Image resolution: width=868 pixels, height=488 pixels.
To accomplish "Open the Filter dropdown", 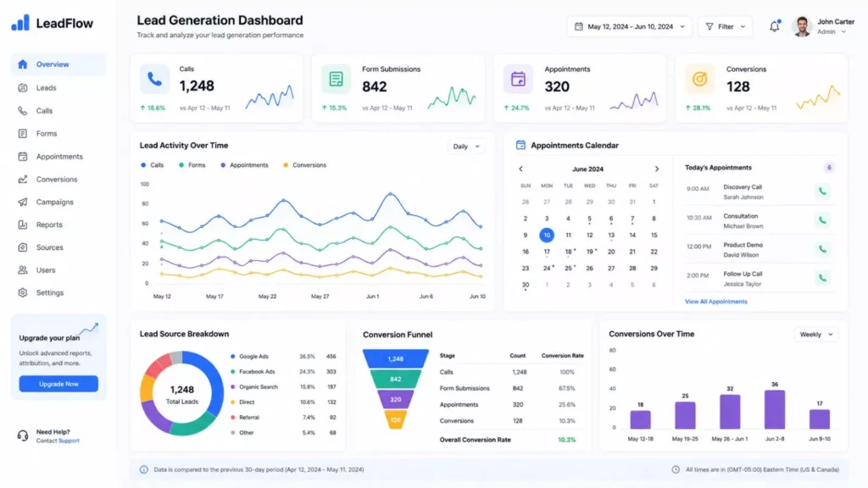I will (x=726, y=26).
